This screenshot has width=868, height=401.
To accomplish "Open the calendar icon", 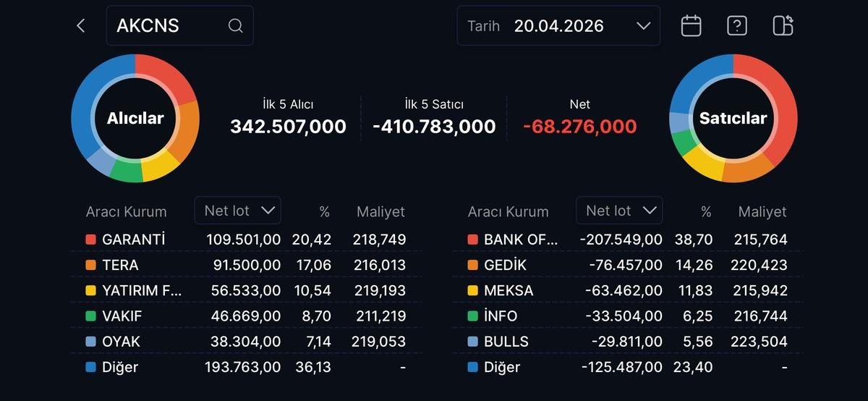I will [x=691, y=26].
